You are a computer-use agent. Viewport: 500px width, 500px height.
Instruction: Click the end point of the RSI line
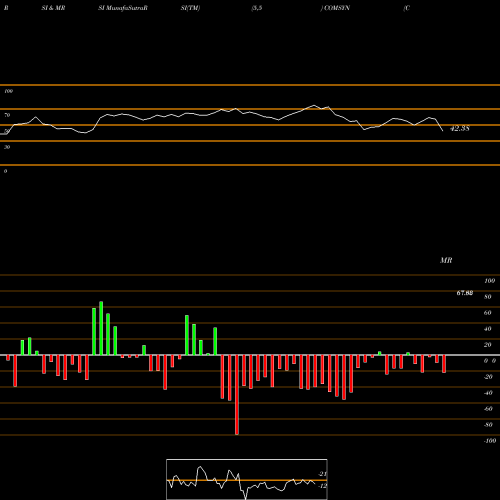443,130
